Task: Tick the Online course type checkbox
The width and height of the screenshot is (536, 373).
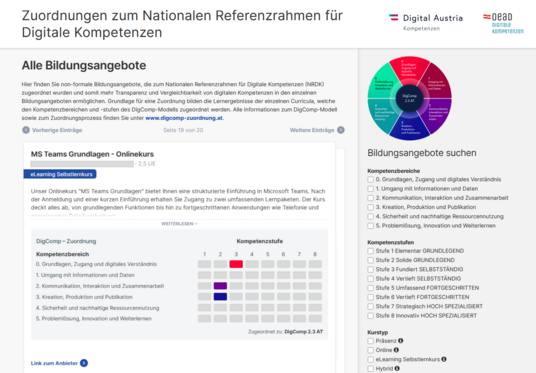Action: pos(371,350)
